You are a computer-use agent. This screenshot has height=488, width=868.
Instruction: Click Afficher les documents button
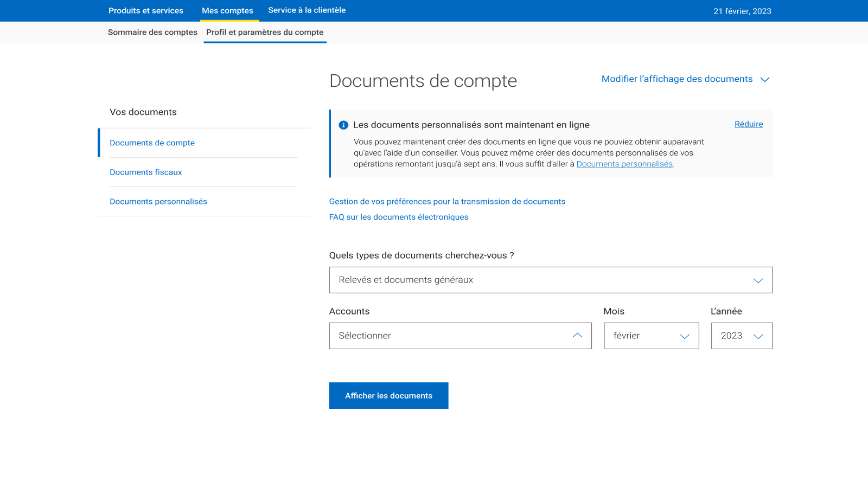[x=388, y=396]
